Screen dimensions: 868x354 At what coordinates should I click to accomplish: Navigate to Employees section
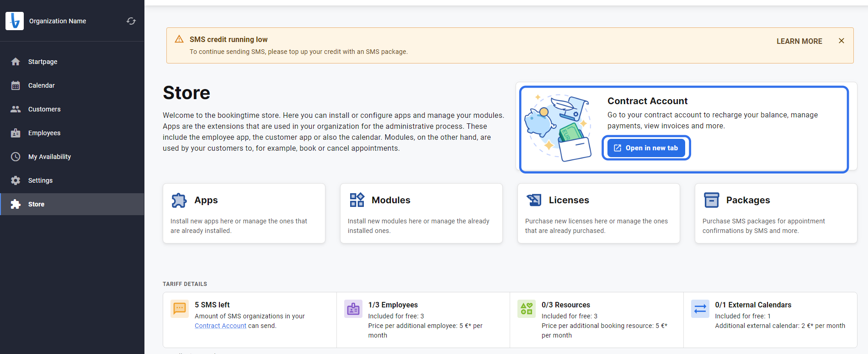coord(72,133)
